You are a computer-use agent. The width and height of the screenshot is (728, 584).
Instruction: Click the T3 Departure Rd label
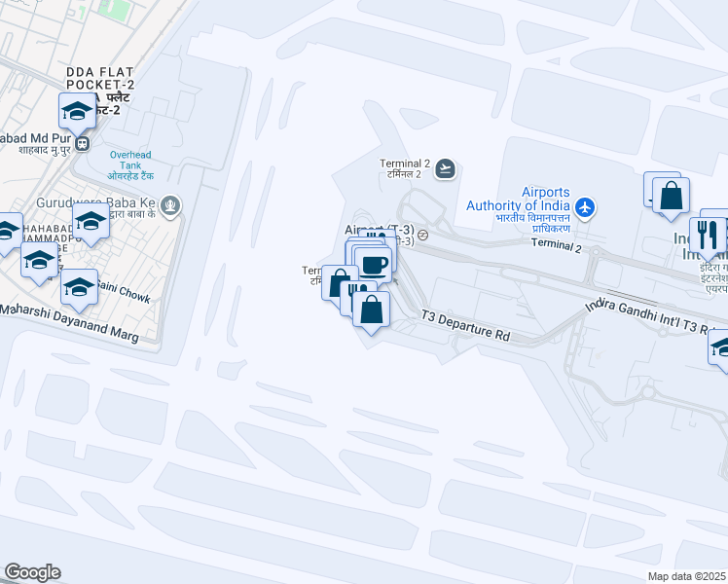point(465,325)
